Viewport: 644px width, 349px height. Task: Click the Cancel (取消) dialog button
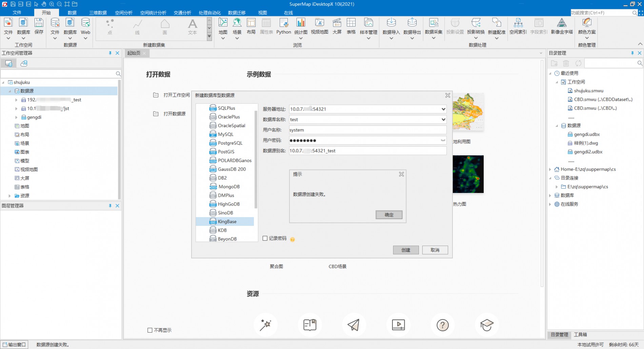(435, 250)
